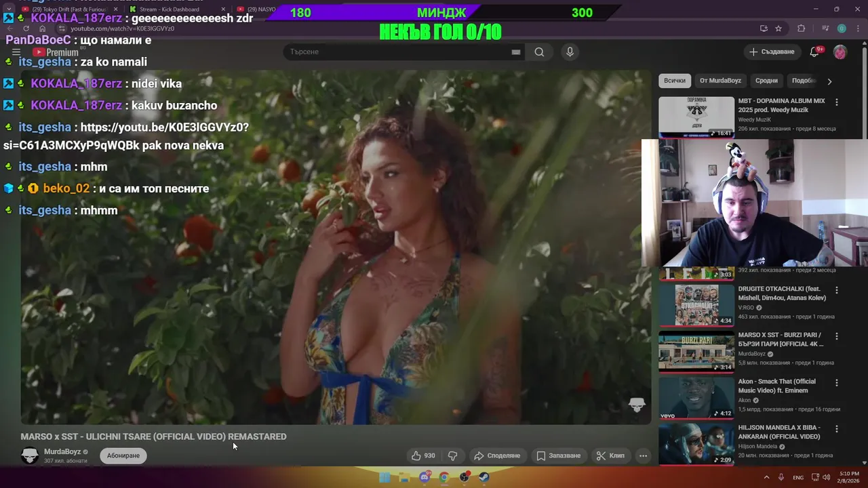868x488 pixels.
Task: Open the browser extensions puzzle icon
Action: point(801,28)
